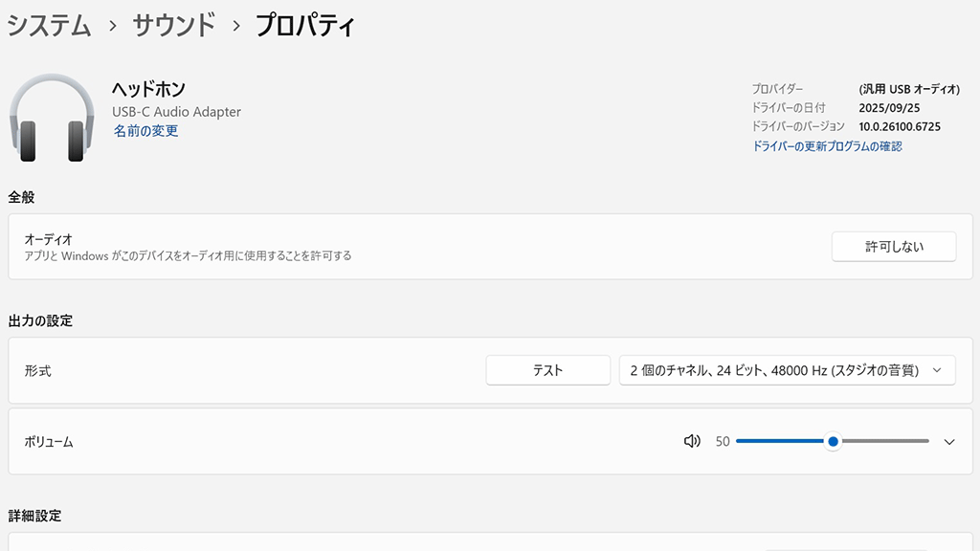The image size is (980, 551).
Task: Click the ボリューム row label
Action: [49, 442]
